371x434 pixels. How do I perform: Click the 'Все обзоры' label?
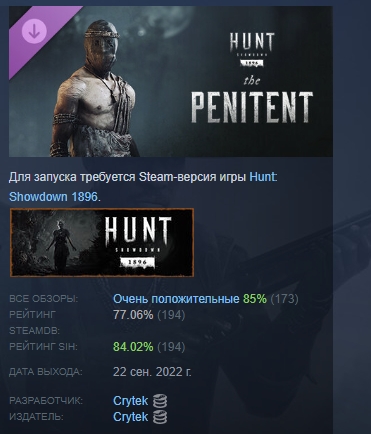(43, 299)
